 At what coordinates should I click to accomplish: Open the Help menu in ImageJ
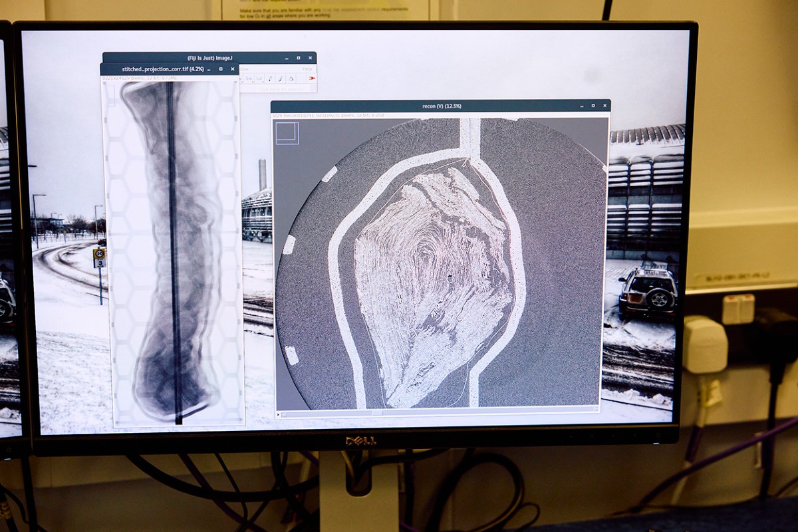(307, 68)
